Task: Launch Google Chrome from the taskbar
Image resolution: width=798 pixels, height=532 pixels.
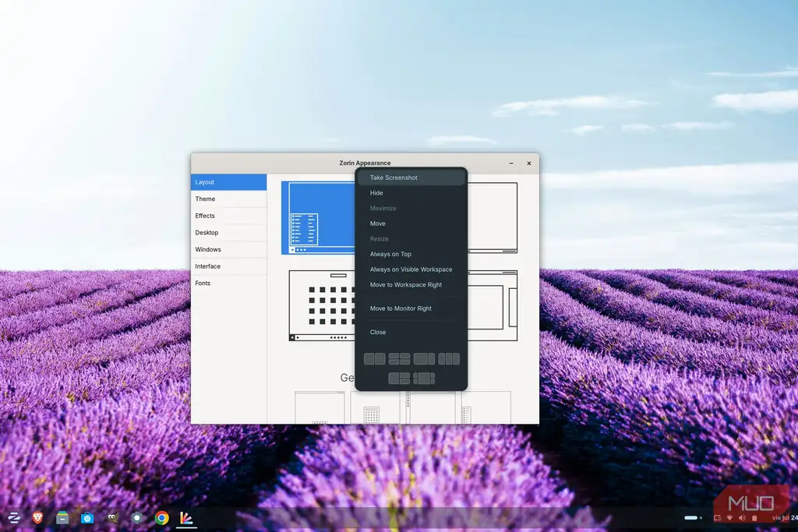Action: 162,518
